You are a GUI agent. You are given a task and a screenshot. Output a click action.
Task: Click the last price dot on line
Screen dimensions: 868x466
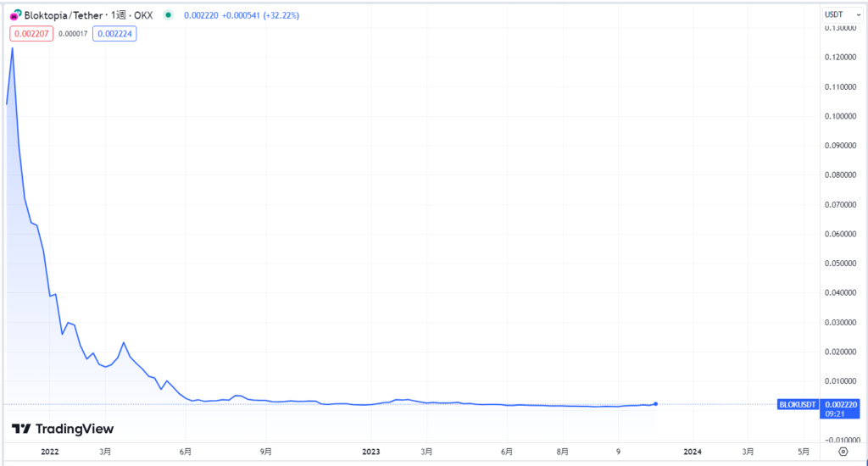pos(655,404)
